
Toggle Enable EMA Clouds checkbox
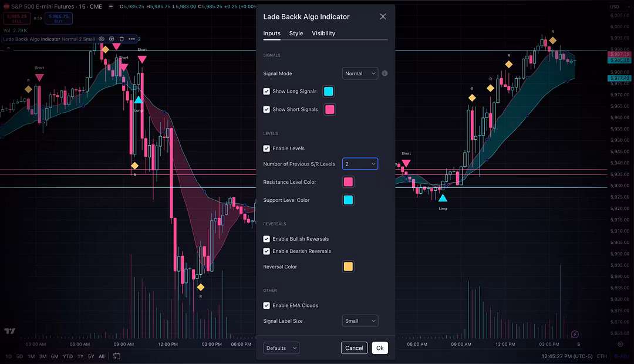267,305
